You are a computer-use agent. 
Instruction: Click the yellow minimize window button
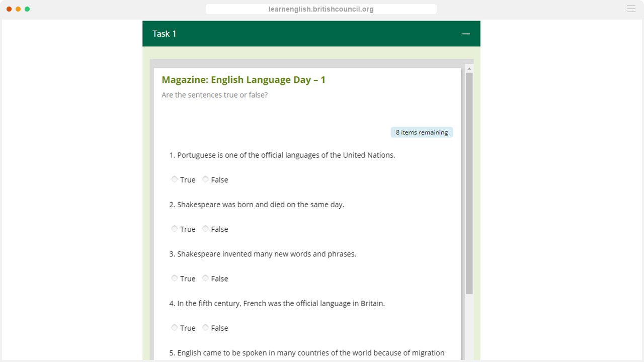click(18, 9)
